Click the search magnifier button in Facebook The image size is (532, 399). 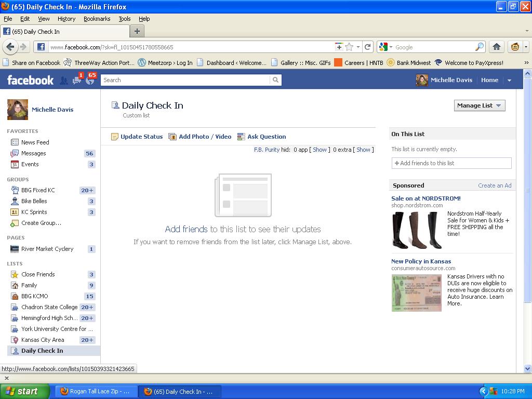click(x=275, y=80)
